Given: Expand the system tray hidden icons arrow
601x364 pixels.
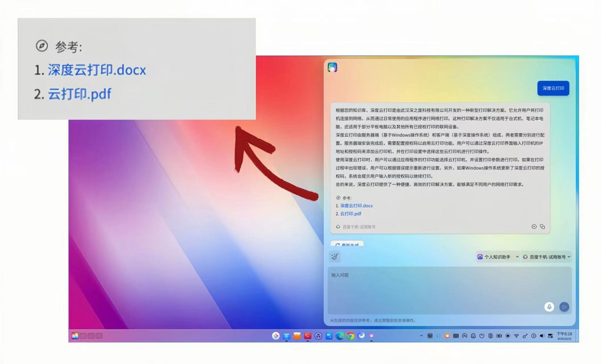Looking at the screenshot, I should pyautogui.click(x=421, y=336).
